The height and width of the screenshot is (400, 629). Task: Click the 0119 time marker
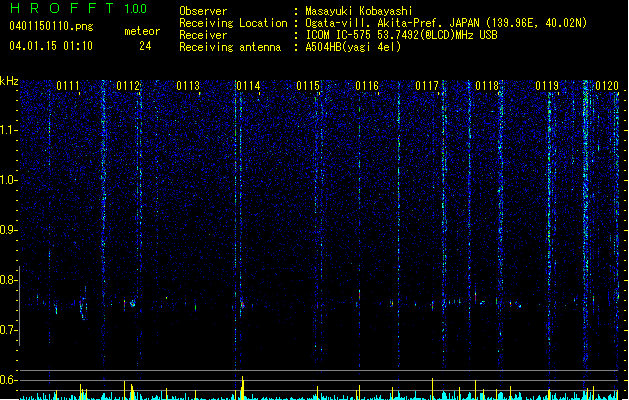pos(547,86)
